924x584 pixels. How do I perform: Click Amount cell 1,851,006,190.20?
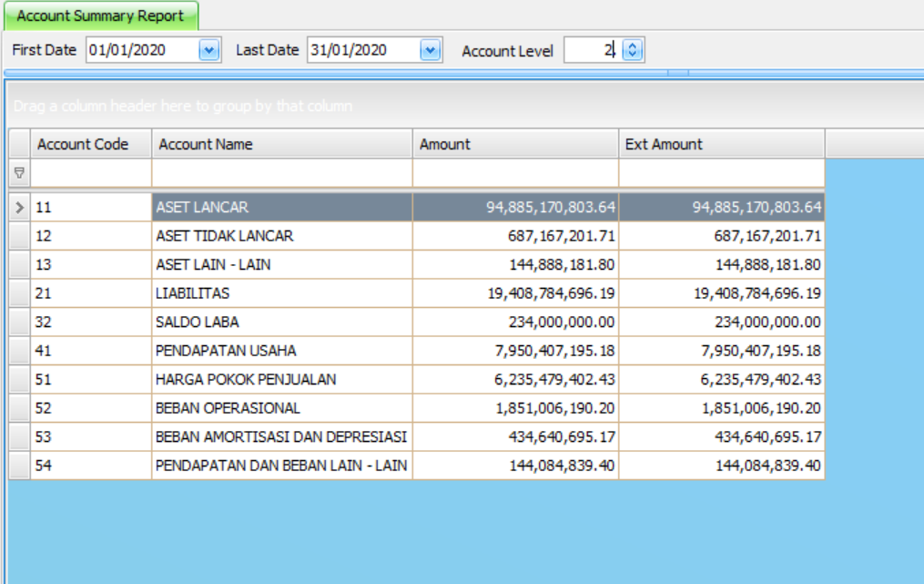click(515, 408)
